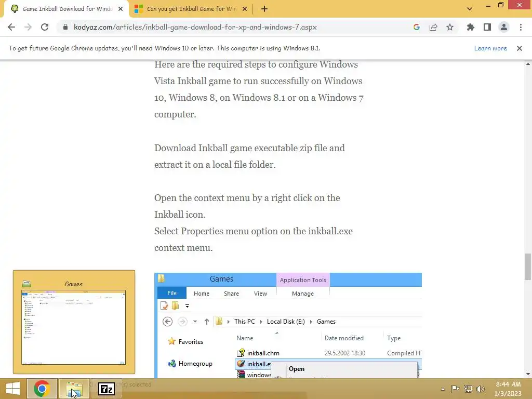This screenshot has height=399, width=532.
Task: Click the address bar URL
Action: coord(195,27)
